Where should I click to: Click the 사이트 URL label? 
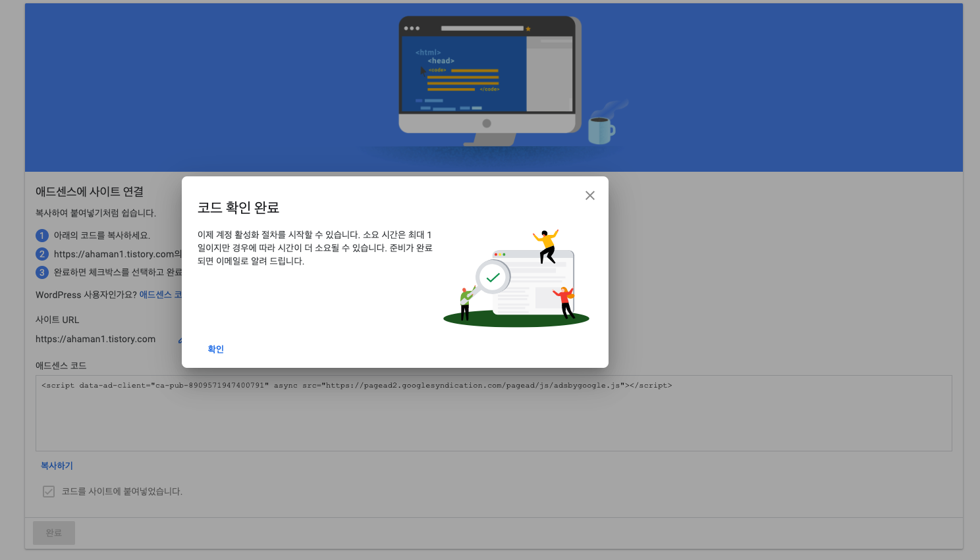(x=57, y=320)
